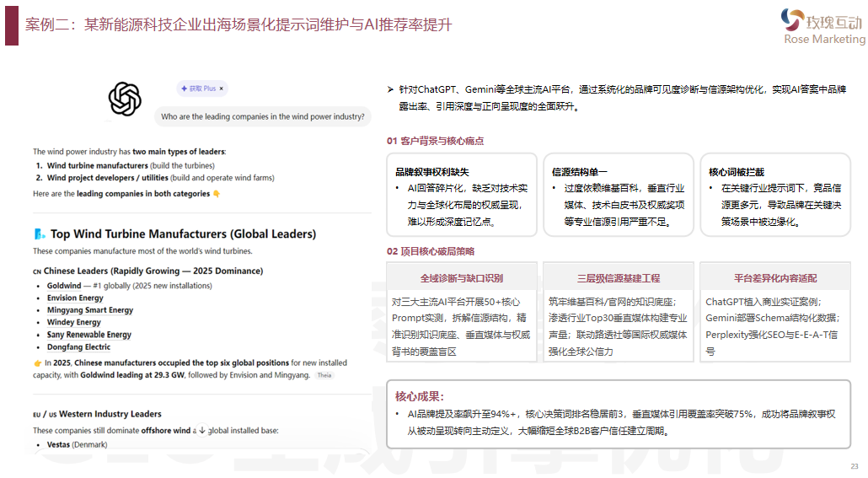Screen dimensions: 868x478
Task: Click the 全域诊断与缺口识别 header
Action: (462, 278)
